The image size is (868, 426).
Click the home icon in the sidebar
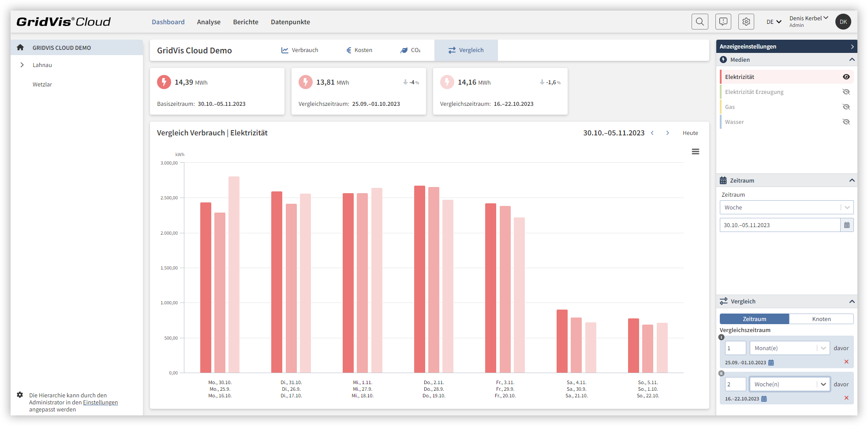20,47
